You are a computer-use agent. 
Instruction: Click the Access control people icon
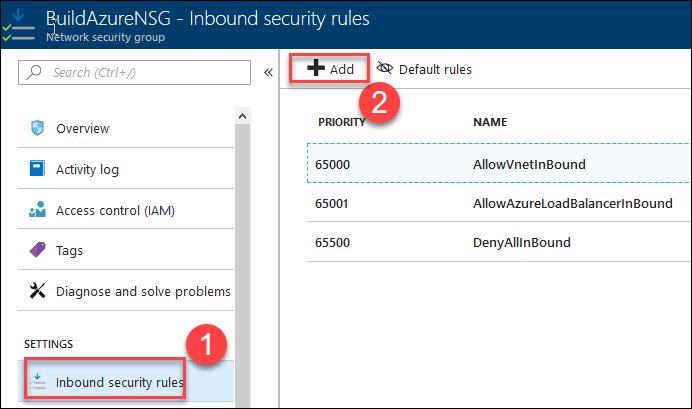(x=37, y=210)
